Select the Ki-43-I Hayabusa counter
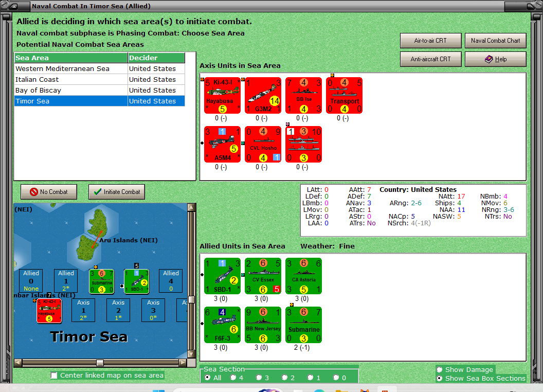 222,95
